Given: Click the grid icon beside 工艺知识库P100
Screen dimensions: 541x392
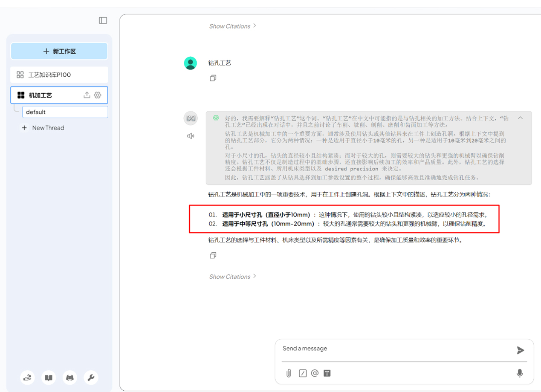Looking at the screenshot, I should click(x=20, y=75).
